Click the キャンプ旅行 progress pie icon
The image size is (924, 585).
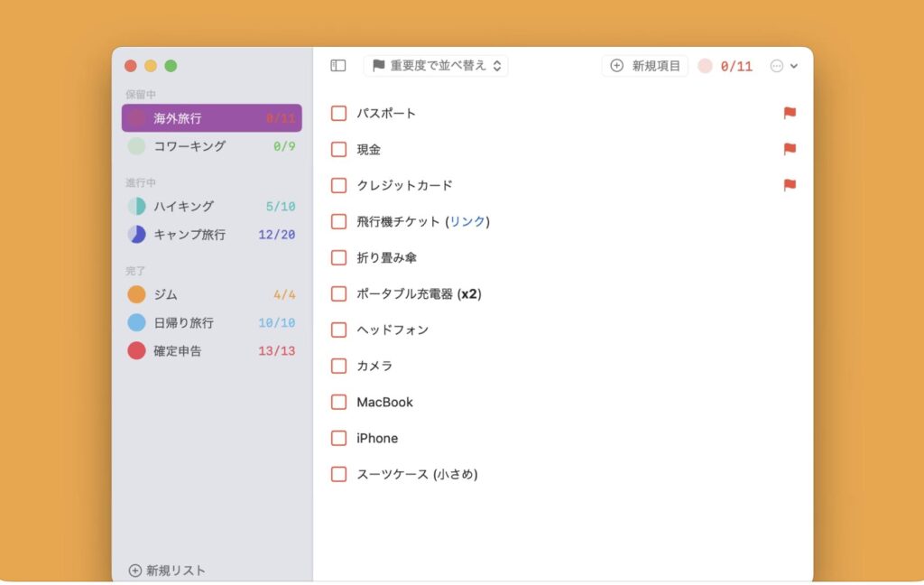point(136,234)
